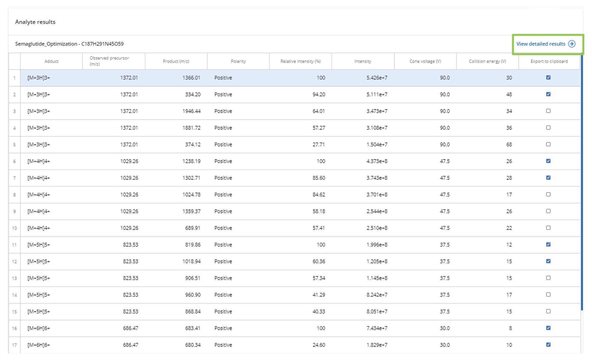Viewport: 592px width, 364px height.
Task: Uncheck export for [M+4H]4+ product 1238.19
Action: [x=549, y=161]
